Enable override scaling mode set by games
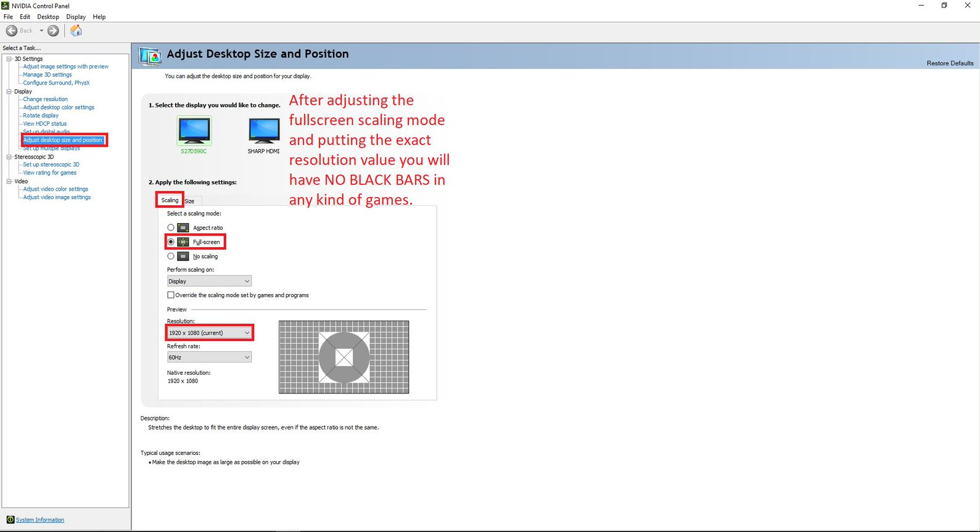Viewport: 980px width, 532px height. pyautogui.click(x=171, y=295)
